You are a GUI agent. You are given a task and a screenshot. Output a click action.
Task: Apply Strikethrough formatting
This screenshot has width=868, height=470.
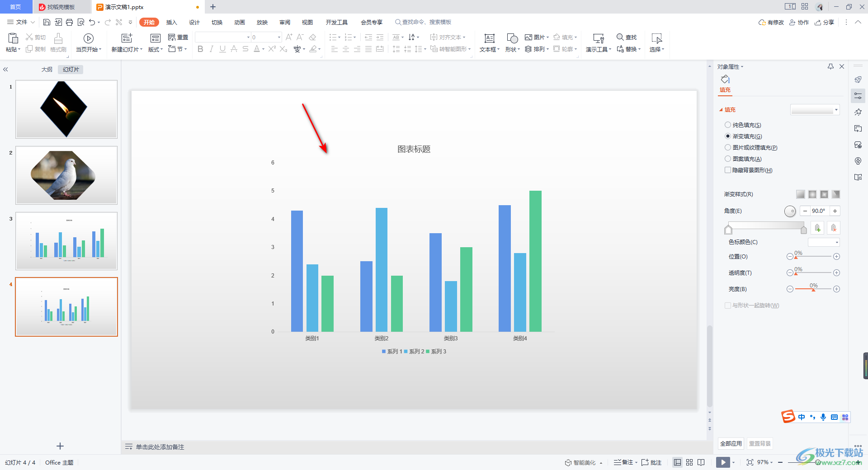point(245,49)
